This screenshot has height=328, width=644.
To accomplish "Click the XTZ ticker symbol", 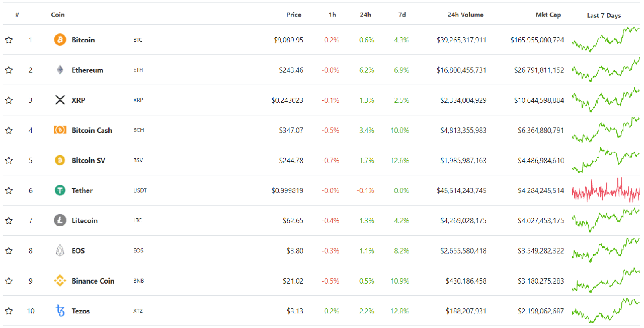I will pyautogui.click(x=138, y=311).
